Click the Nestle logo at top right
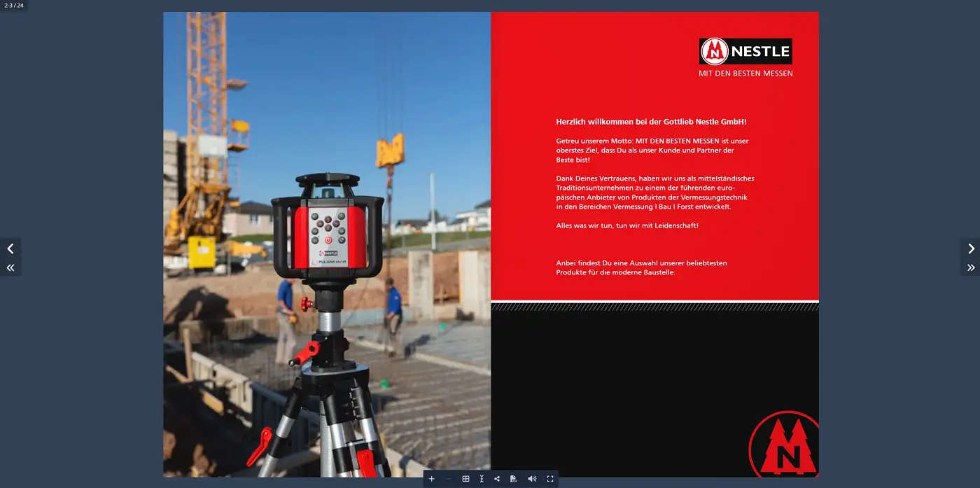The width and height of the screenshot is (980, 488). [745, 51]
